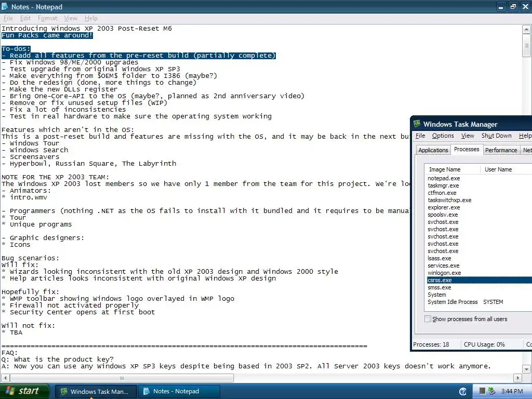Screen dimensions: 532x399
Task: Sort by User Name column header
Action: pos(506,169)
